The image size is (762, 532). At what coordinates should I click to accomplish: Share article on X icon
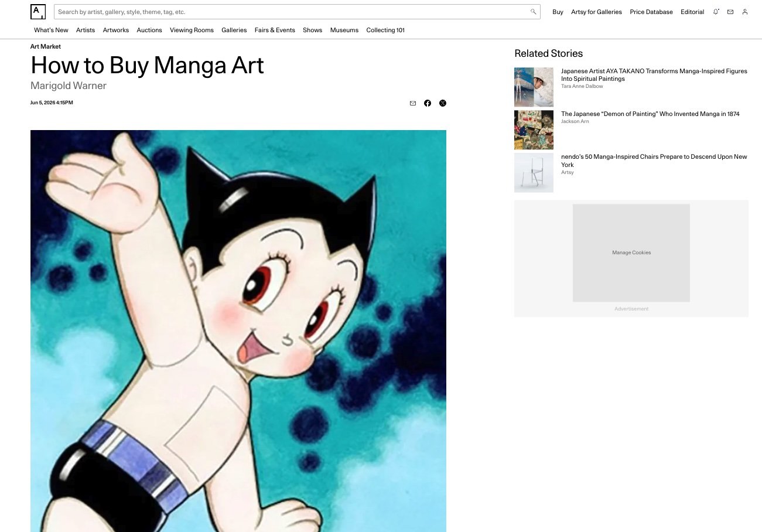(x=443, y=103)
